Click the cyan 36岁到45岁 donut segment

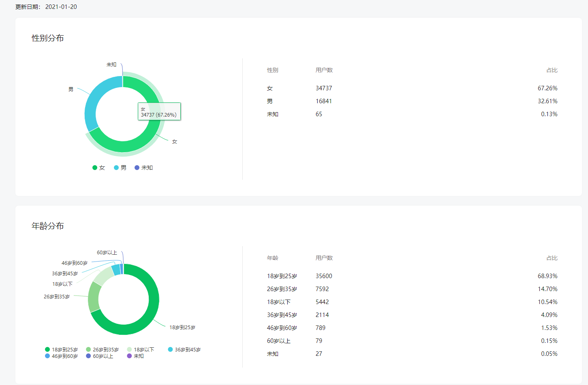pyautogui.click(x=116, y=270)
